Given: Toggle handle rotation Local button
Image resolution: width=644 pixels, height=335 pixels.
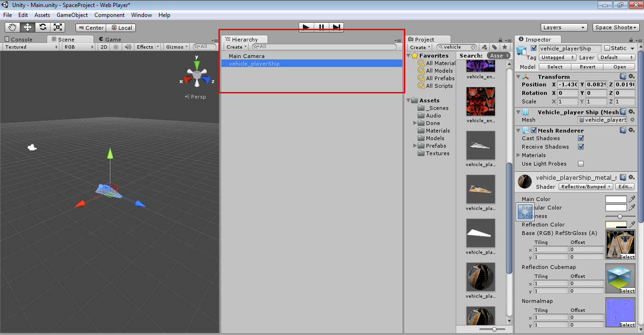Looking at the screenshot, I should [121, 28].
